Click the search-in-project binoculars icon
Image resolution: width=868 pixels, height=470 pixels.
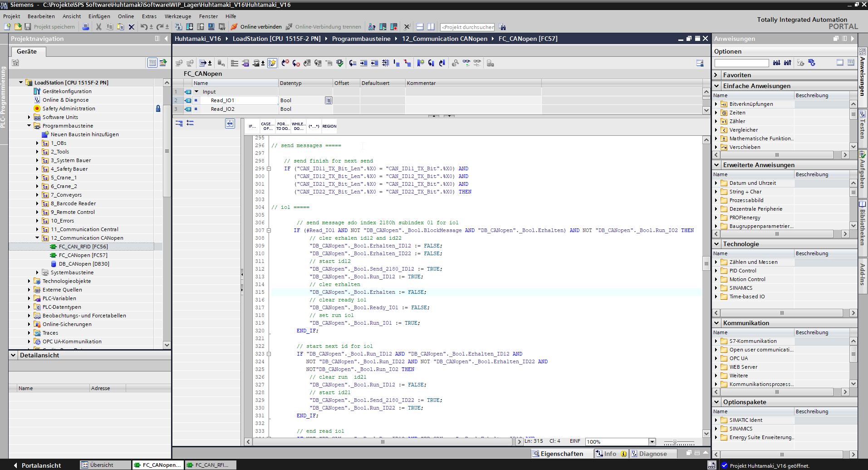point(502,27)
